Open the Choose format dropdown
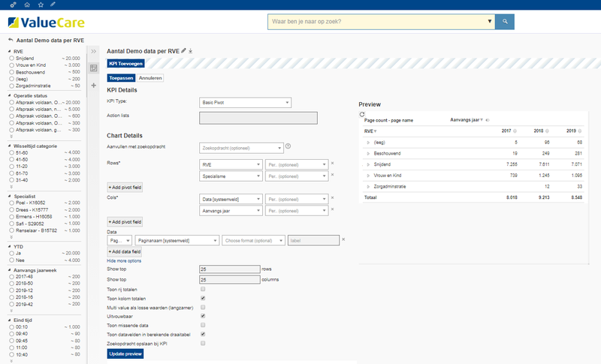Image resolution: width=601 pixels, height=364 pixels. [253, 241]
